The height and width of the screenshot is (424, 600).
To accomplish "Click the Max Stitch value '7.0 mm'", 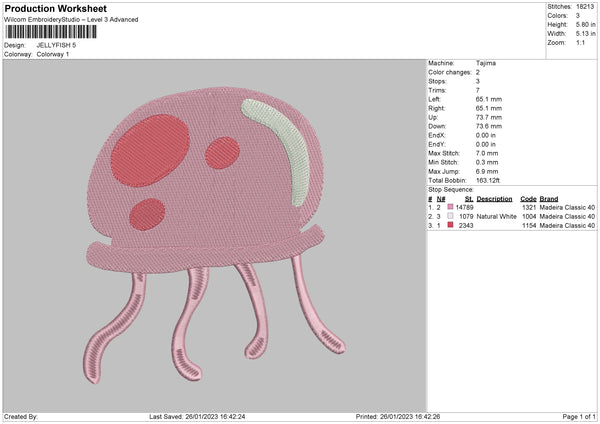I will click(487, 153).
